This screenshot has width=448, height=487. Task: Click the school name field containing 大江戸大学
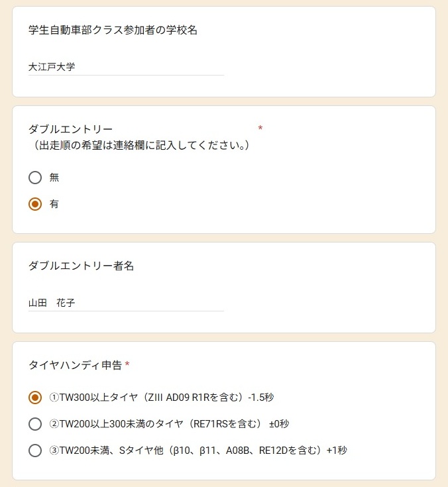pos(126,67)
